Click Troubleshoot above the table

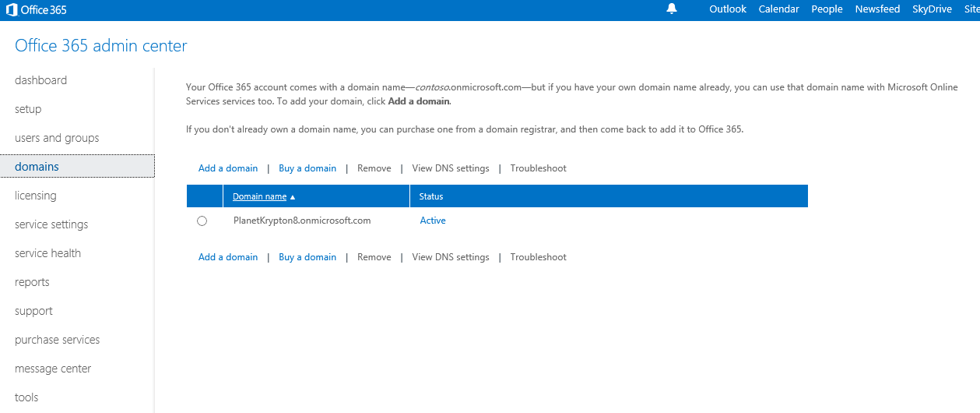pyautogui.click(x=539, y=168)
